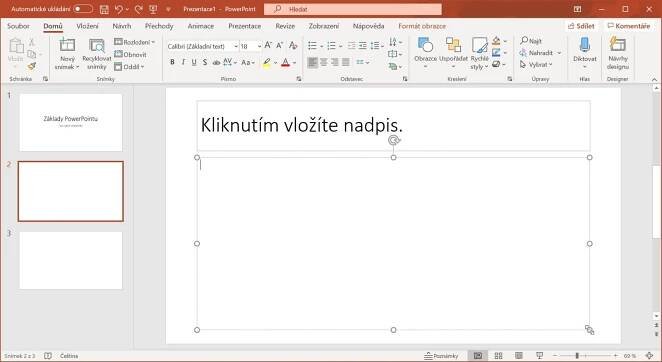Apply the yellow text highlight color

point(266,63)
